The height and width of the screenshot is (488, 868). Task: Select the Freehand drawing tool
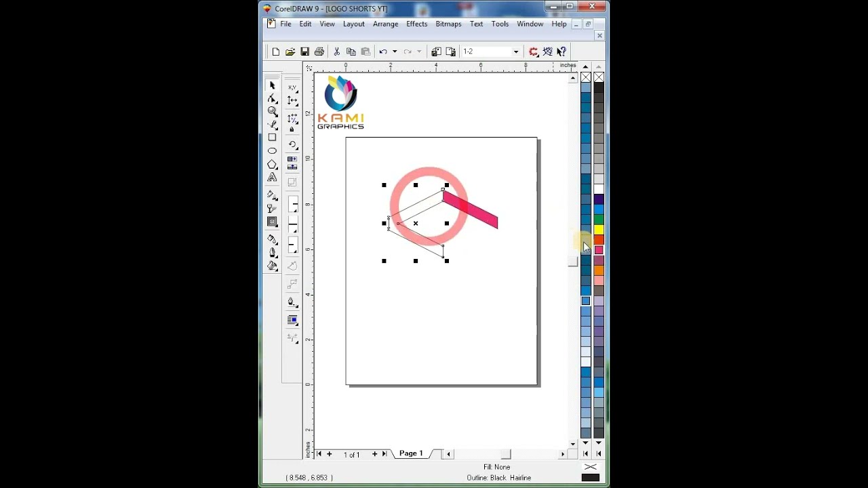[x=272, y=124]
